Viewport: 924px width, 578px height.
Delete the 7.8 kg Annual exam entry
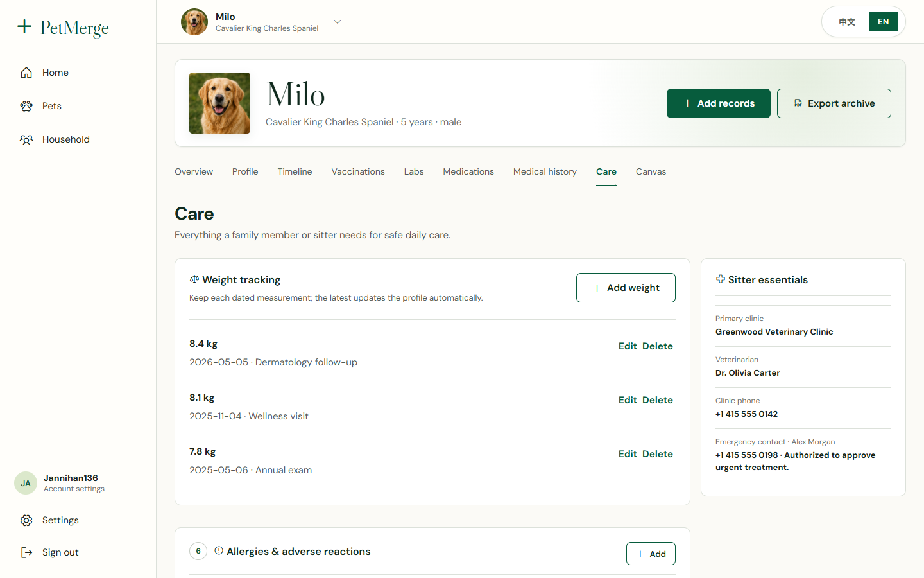pos(658,454)
